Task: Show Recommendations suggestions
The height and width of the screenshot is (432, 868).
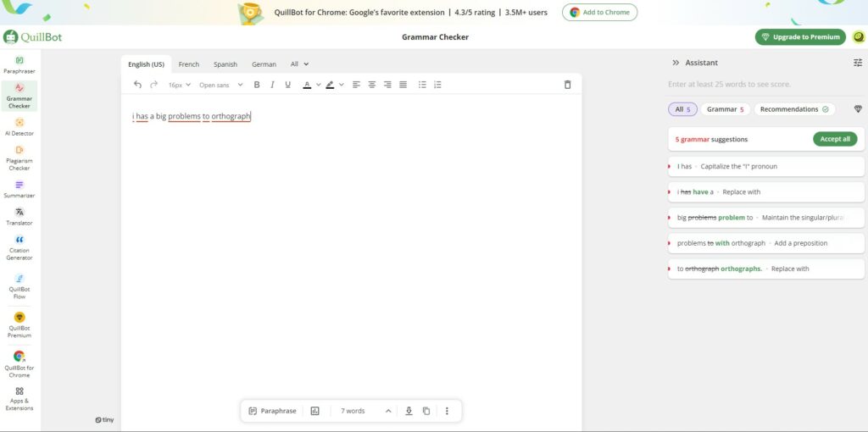Action: coord(794,109)
